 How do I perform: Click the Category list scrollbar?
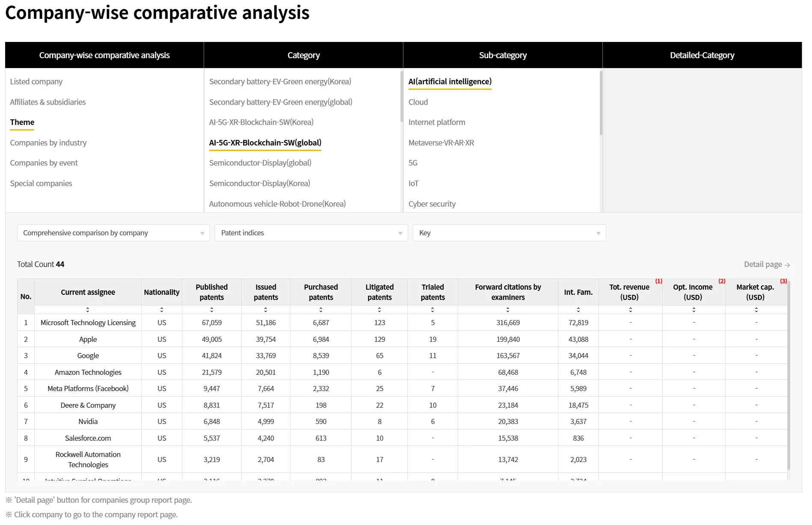[x=402, y=96]
